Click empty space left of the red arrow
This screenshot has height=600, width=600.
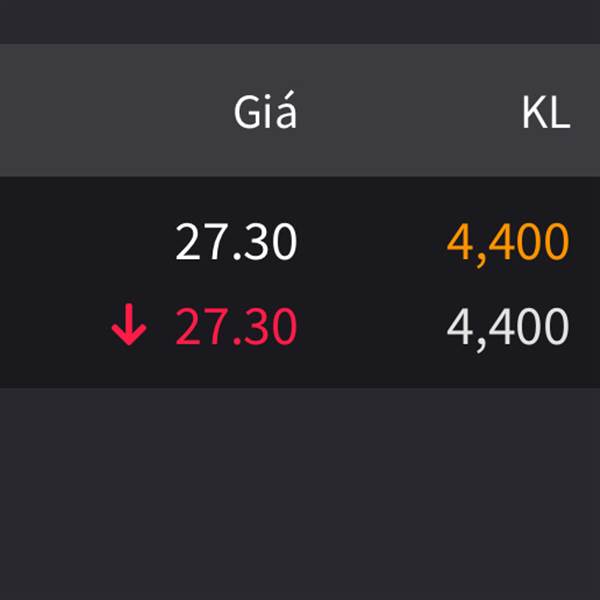(x=55, y=325)
